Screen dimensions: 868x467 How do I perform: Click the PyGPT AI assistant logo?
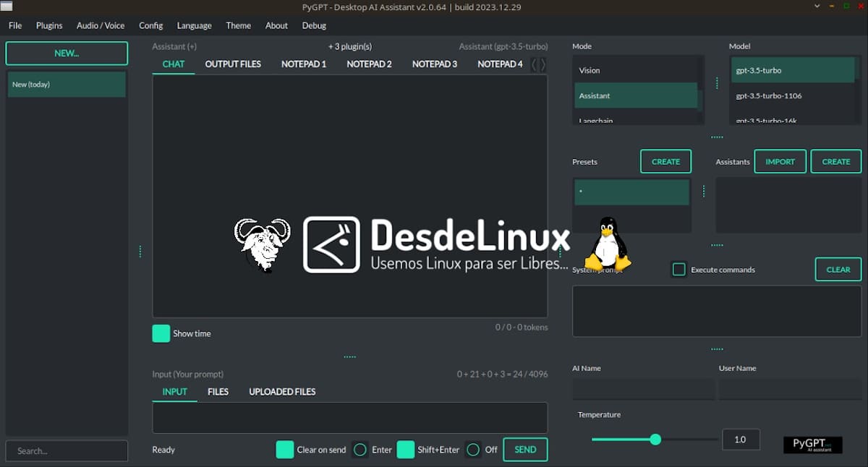point(812,445)
